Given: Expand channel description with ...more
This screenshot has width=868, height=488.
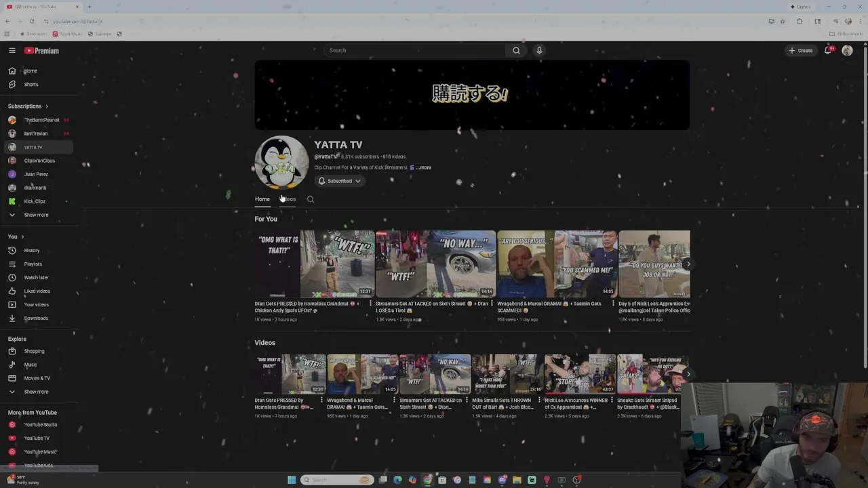Looking at the screenshot, I should click(424, 167).
